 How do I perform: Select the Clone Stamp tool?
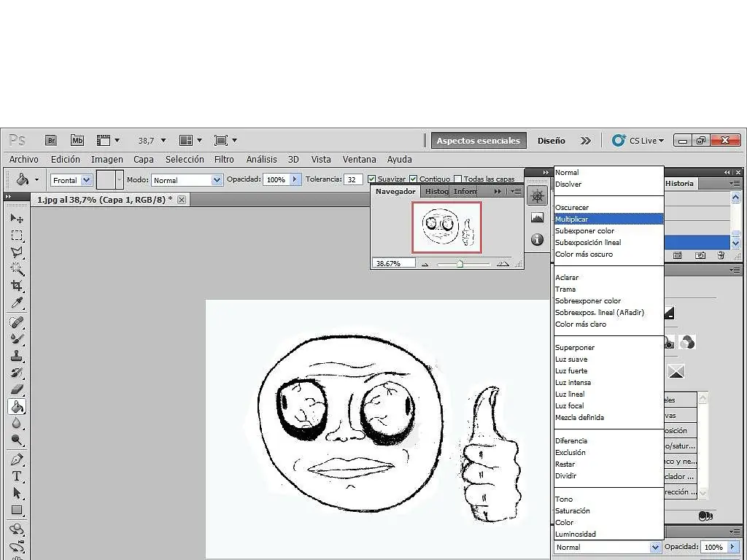[x=17, y=356]
